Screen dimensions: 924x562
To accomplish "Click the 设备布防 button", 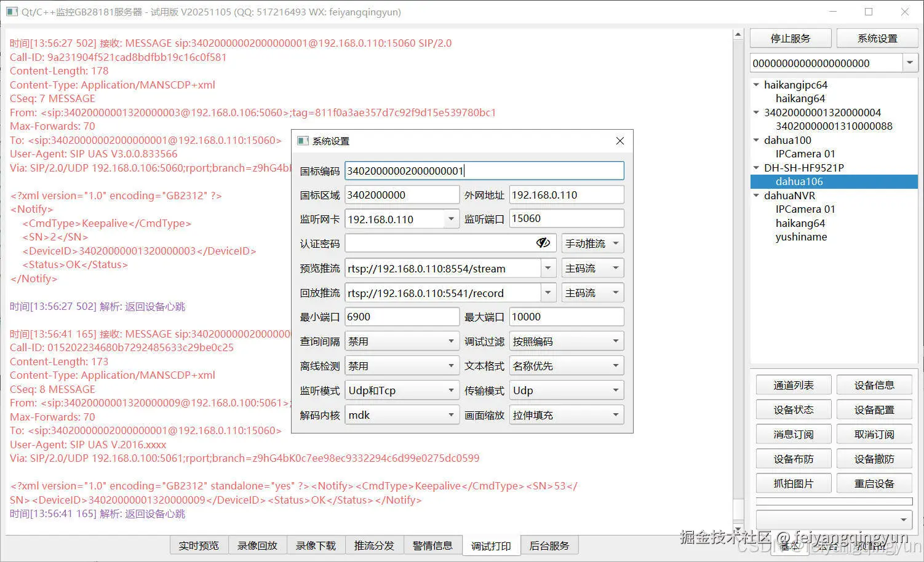I will (x=794, y=459).
